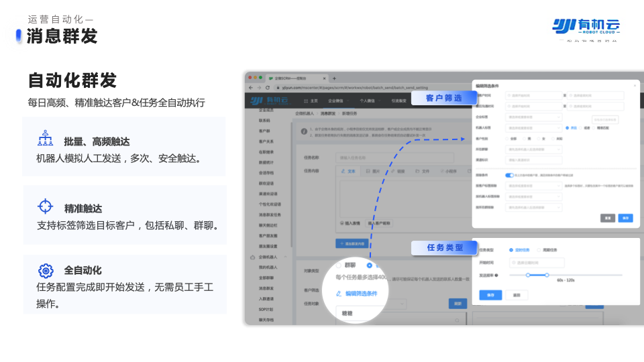Screen dimensions: 644x362
Task: Click the browser page reload icon
Action: (268, 88)
